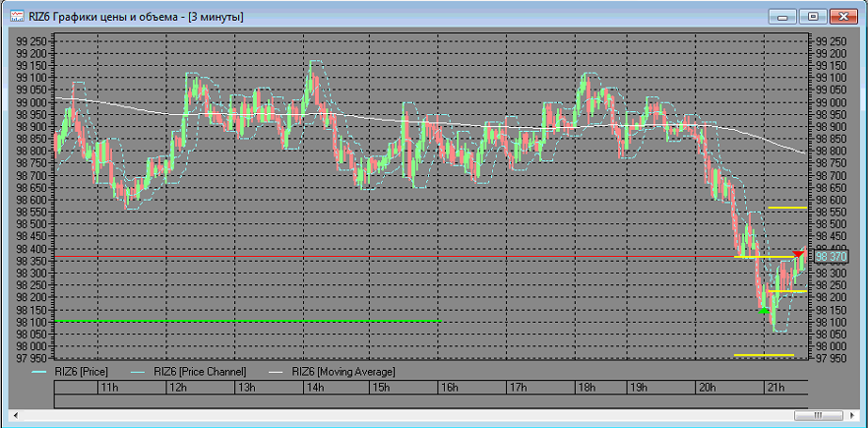
Task: Click the lowest yellow line near 97 970
Action: click(764, 355)
